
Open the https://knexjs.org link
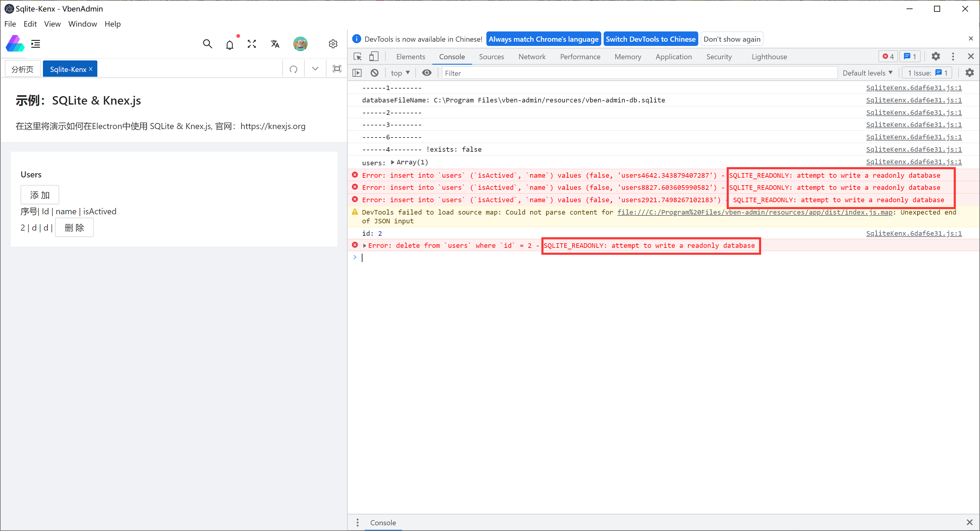tap(273, 126)
